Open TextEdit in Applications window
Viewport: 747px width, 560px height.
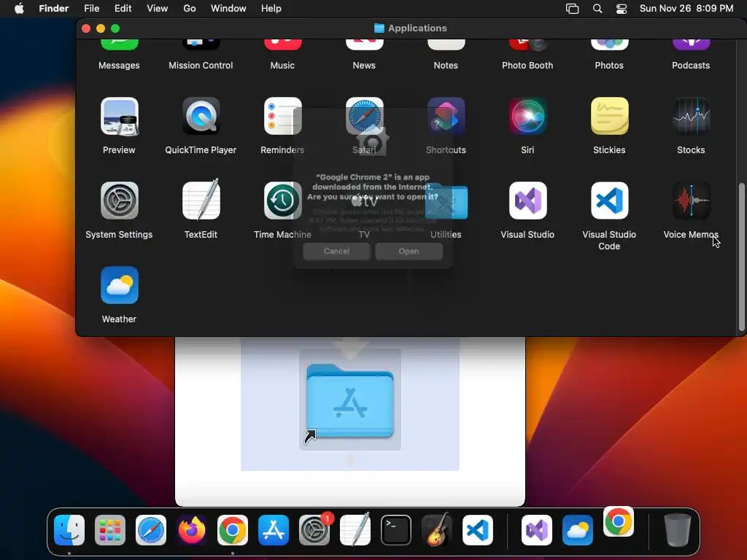(201, 201)
